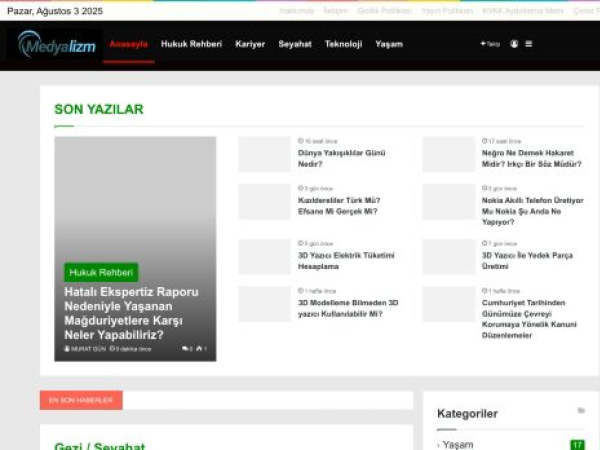Open the Yayın Politikası link
Viewport: 600px width, 450px height.
pos(447,11)
